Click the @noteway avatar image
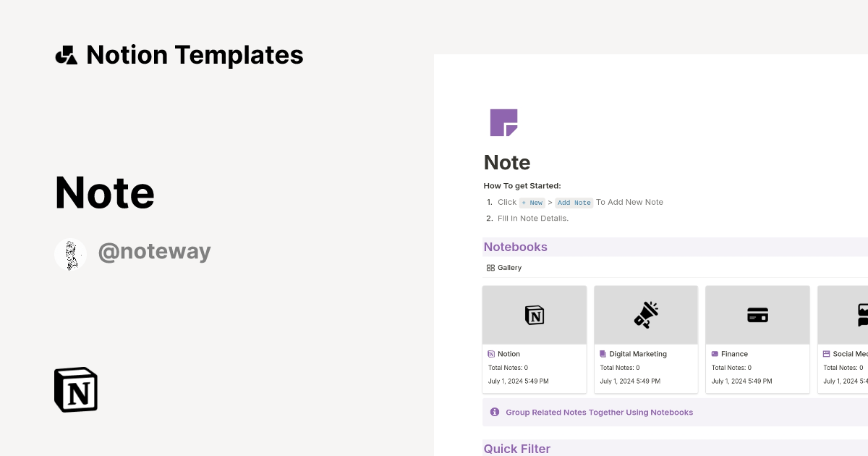Image resolution: width=868 pixels, height=456 pixels. click(70, 254)
